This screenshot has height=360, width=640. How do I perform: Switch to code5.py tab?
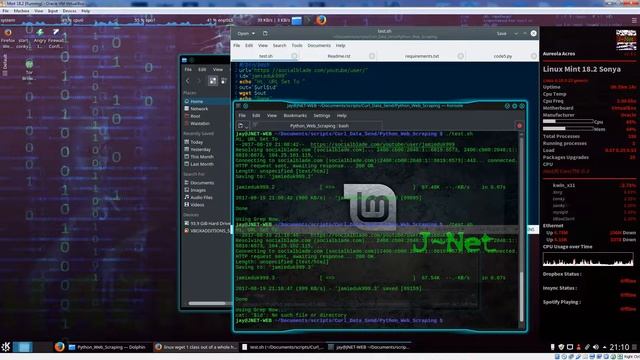[502, 56]
